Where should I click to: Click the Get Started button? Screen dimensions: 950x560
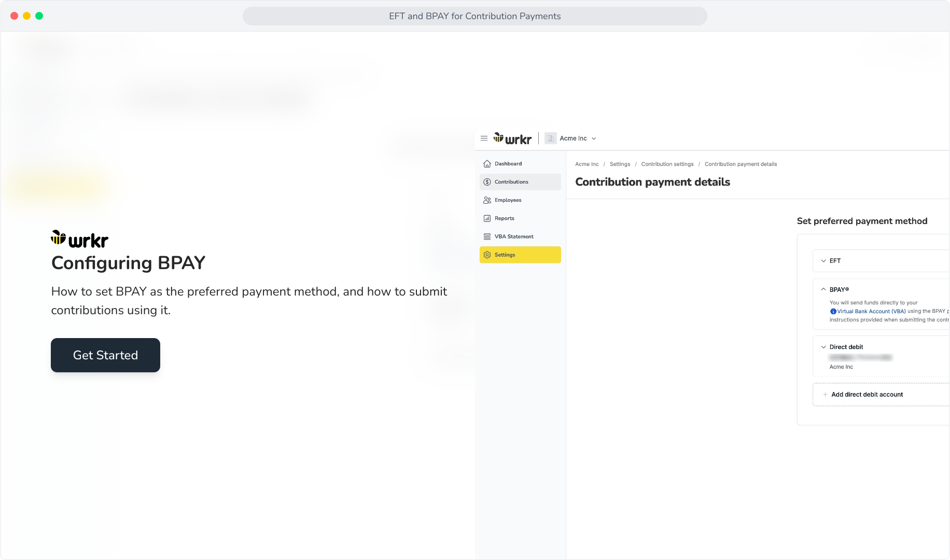tap(105, 355)
